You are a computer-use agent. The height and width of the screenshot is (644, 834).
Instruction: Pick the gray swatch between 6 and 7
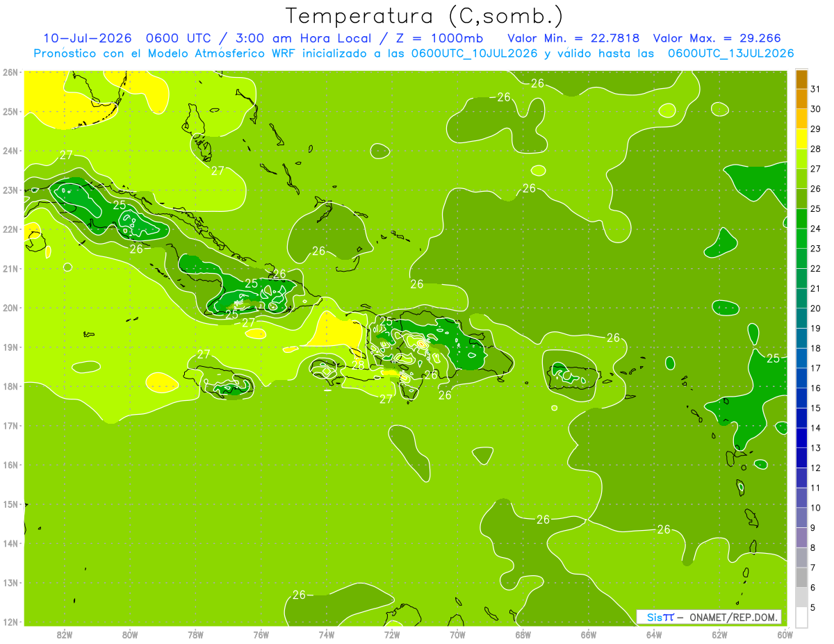pyautogui.click(x=801, y=577)
